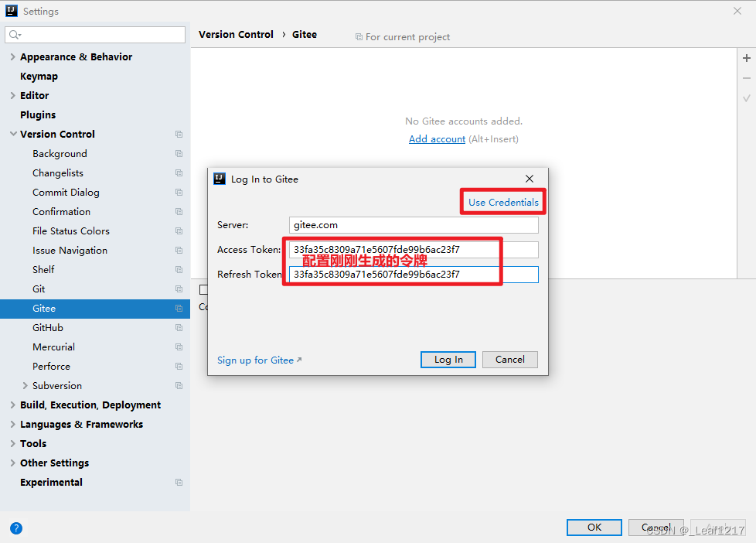This screenshot has width=756, height=543.
Task: Click project-level icon beside Issue Navigation
Action: (x=179, y=250)
